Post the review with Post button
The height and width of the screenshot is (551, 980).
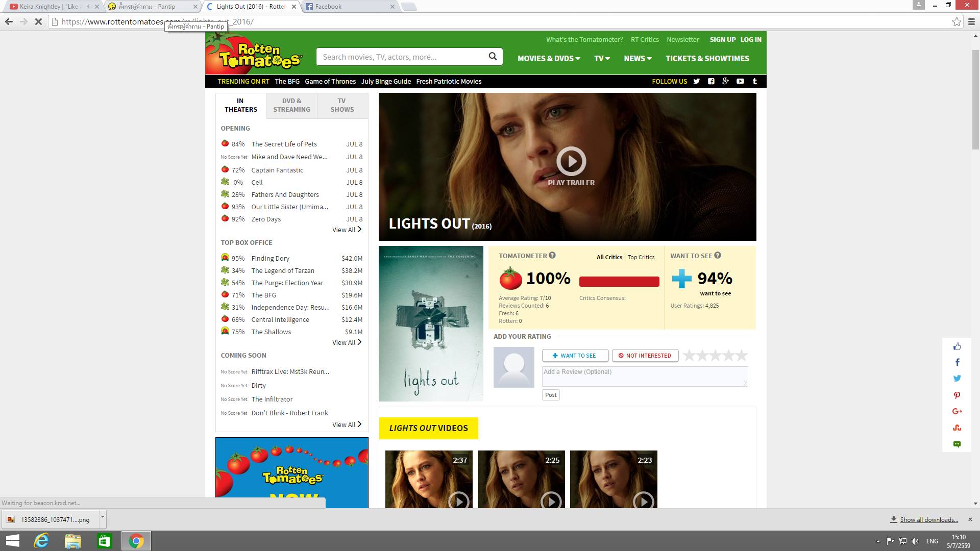(x=551, y=395)
